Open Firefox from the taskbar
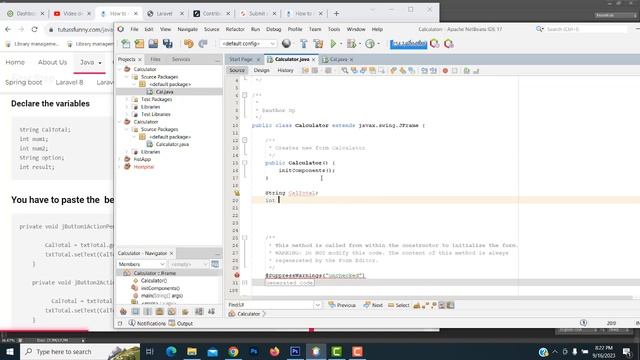The width and height of the screenshot is (640, 360). 275,351
